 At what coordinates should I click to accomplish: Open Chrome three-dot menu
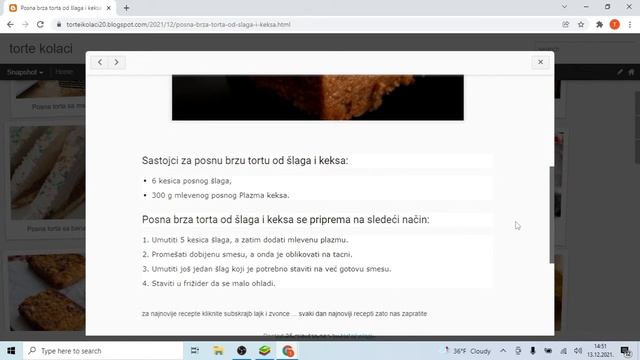pos(630,24)
